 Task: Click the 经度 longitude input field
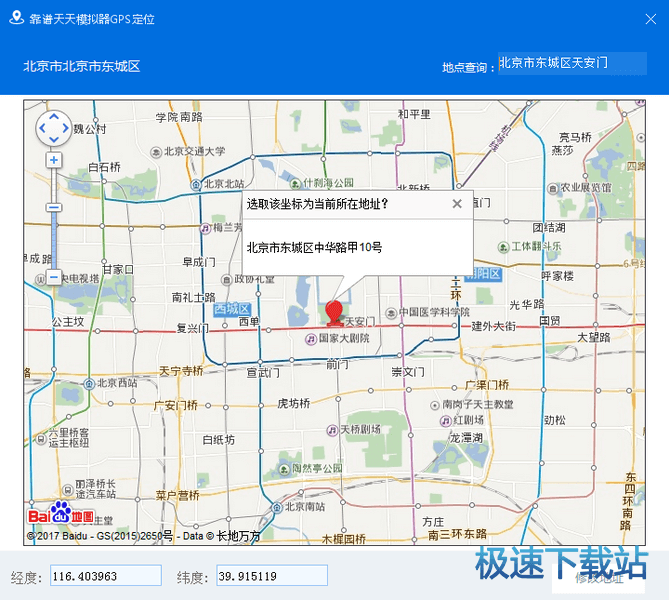click(x=106, y=575)
